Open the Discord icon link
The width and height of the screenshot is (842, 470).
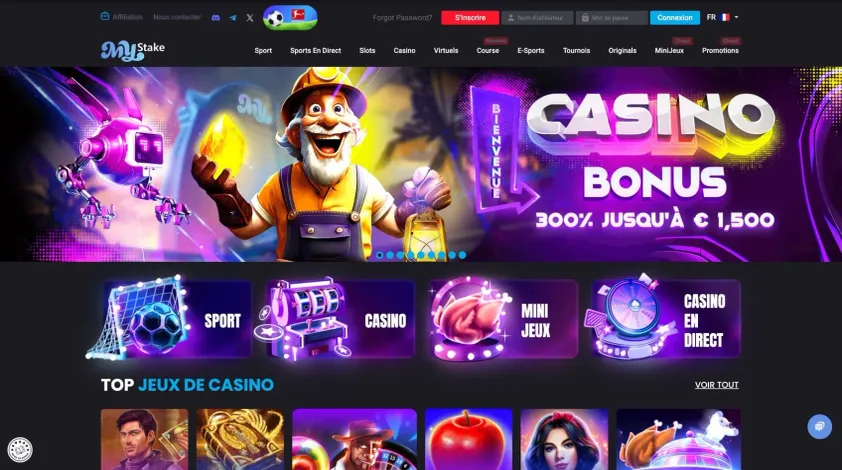click(215, 18)
